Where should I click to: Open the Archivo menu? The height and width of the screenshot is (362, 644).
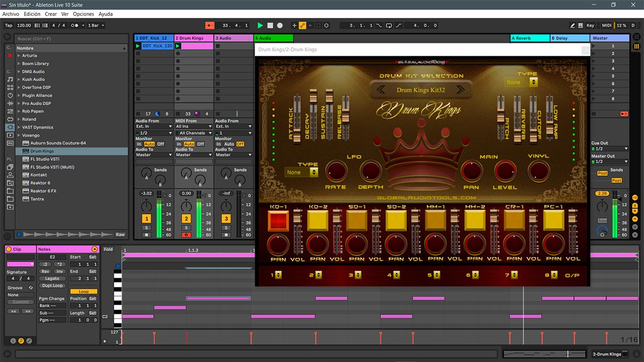11,14
